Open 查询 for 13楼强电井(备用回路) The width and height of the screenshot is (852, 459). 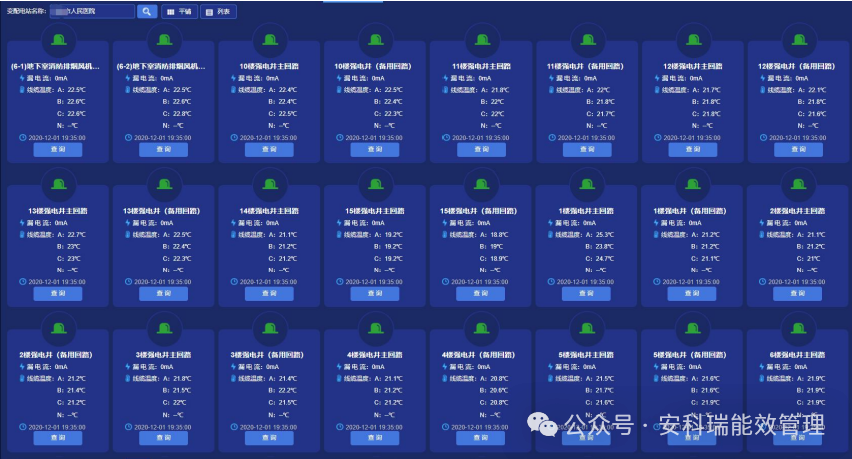pyautogui.click(x=164, y=293)
